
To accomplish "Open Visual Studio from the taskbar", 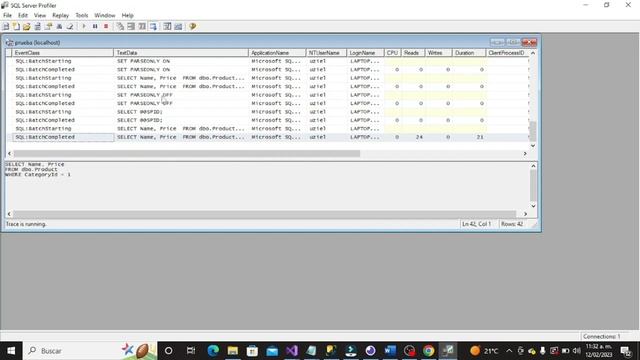I will click(x=292, y=351).
